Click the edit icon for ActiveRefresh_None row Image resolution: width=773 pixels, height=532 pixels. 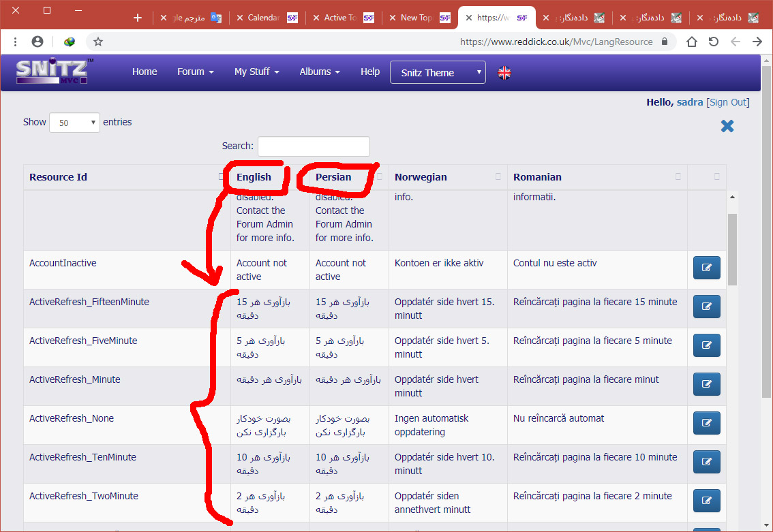coord(706,423)
